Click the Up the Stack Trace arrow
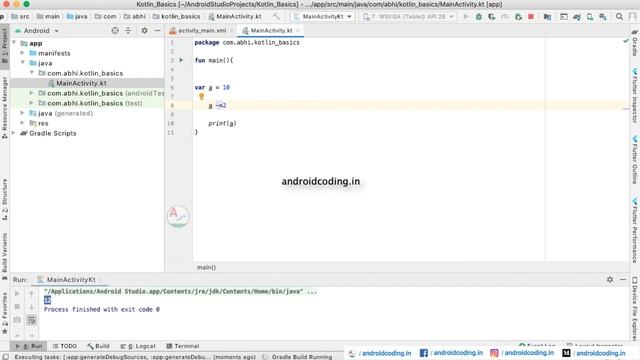640x360 pixels. pos(31,293)
